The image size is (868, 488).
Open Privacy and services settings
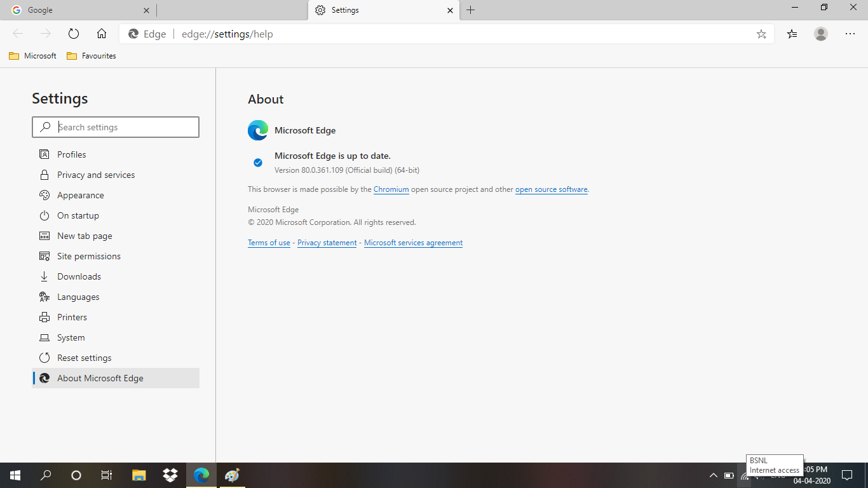(x=116, y=175)
